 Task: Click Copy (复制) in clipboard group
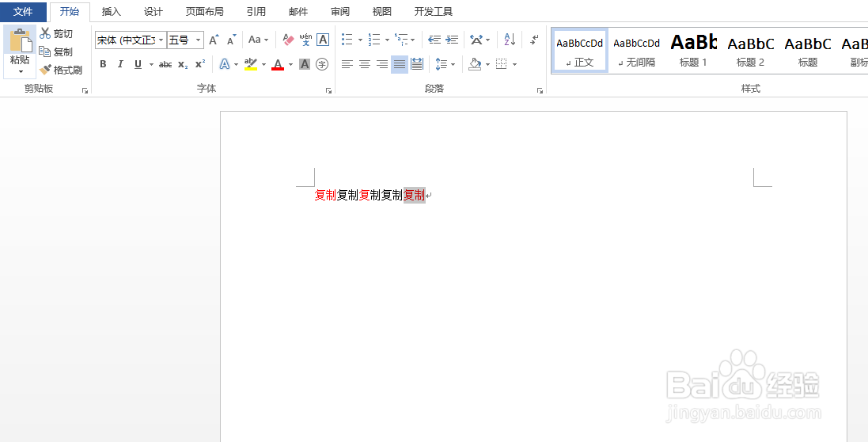(x=56, y=51)
